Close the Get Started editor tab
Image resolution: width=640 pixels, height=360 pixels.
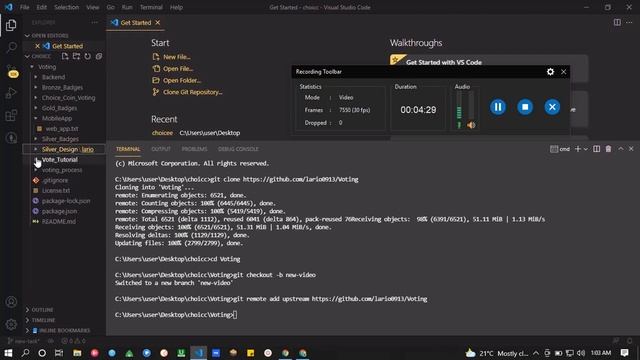(158, 22)
